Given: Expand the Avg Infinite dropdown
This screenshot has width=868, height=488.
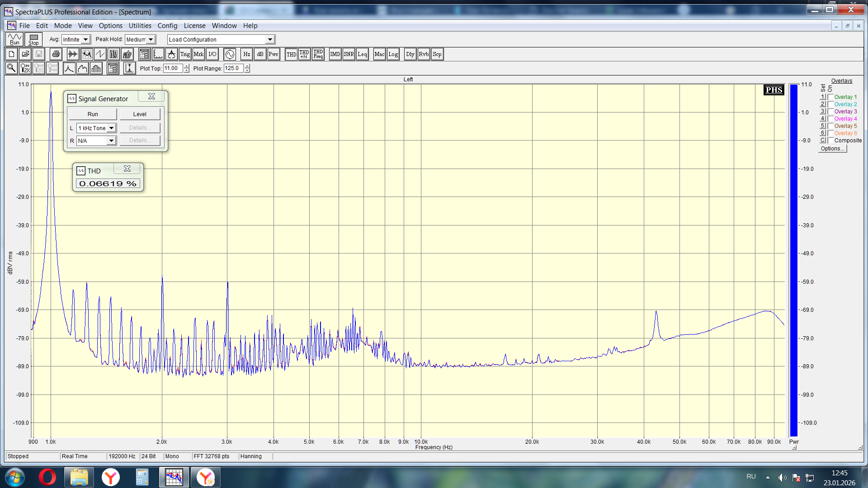Looking at the screenshot, I should click(x=85, y=40).
